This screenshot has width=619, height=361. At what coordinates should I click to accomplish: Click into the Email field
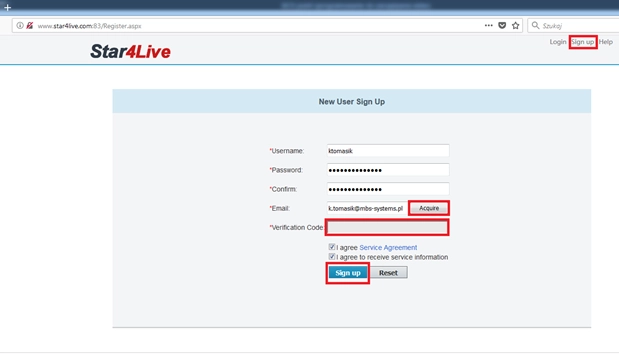click(366, 208)
